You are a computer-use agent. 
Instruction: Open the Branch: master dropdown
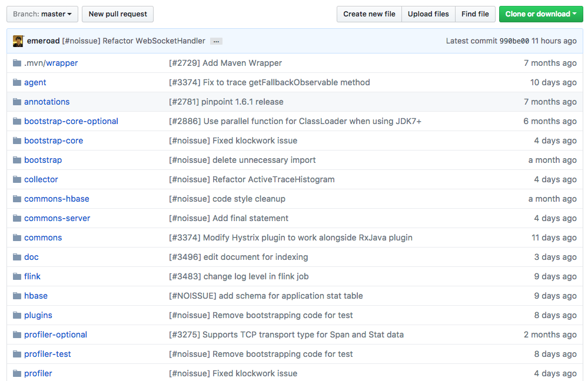coord(42,14)
